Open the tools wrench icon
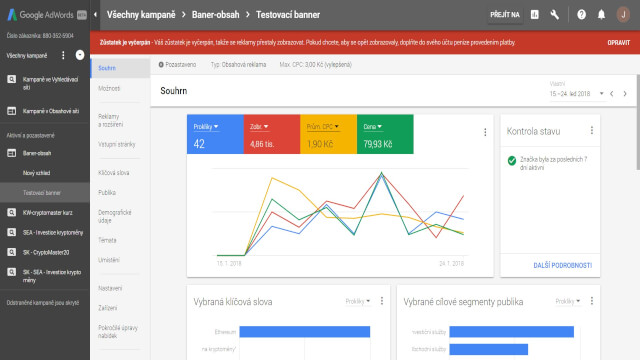Image resolution: width=640 pixels, height=360 pixels. coord(555,15)
